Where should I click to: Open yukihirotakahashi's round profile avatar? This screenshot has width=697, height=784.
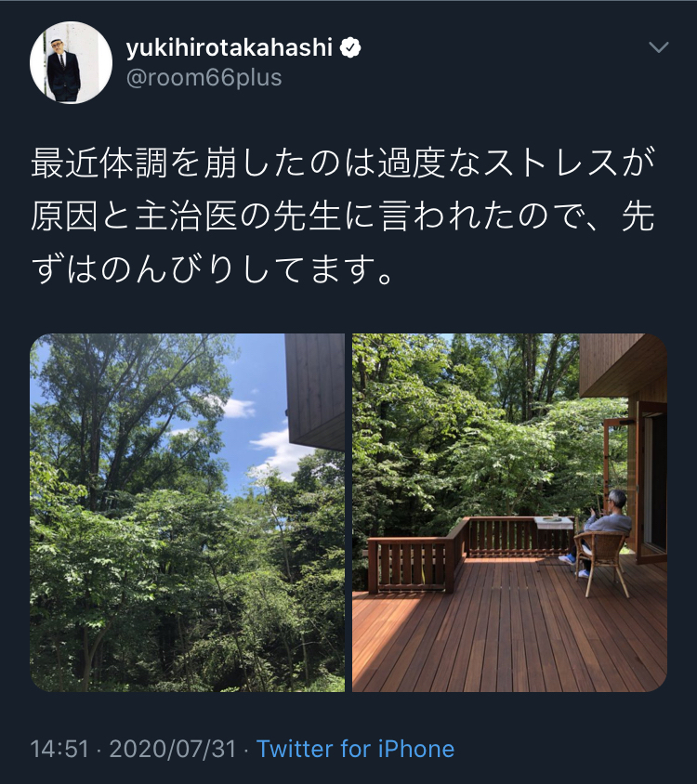[x=71, y=62]
